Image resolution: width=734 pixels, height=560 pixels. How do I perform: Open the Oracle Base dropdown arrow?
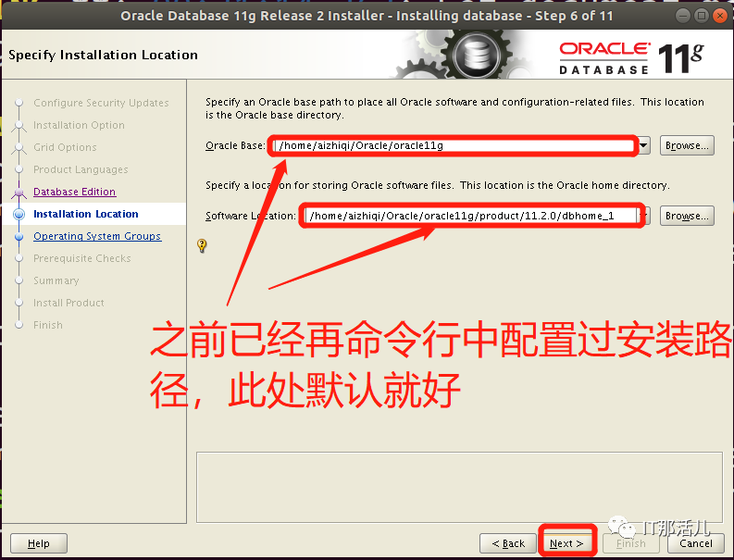644,145
